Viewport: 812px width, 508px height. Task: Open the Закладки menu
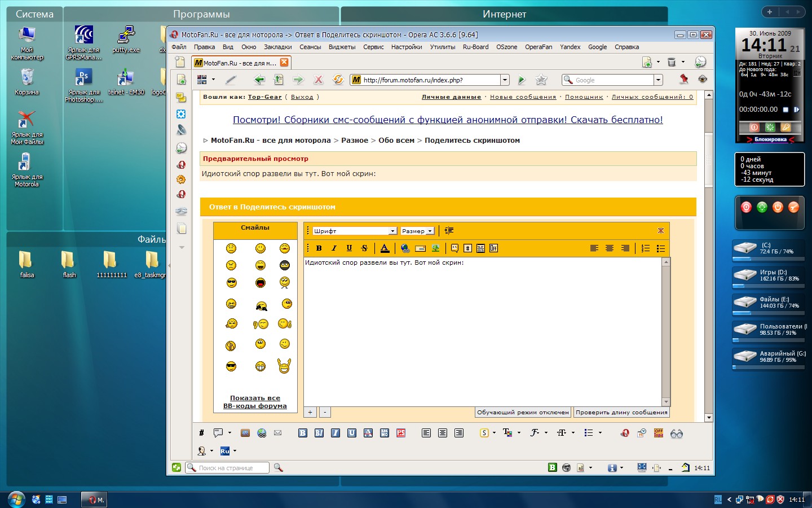pyautogui.click(x=278, y=47)
